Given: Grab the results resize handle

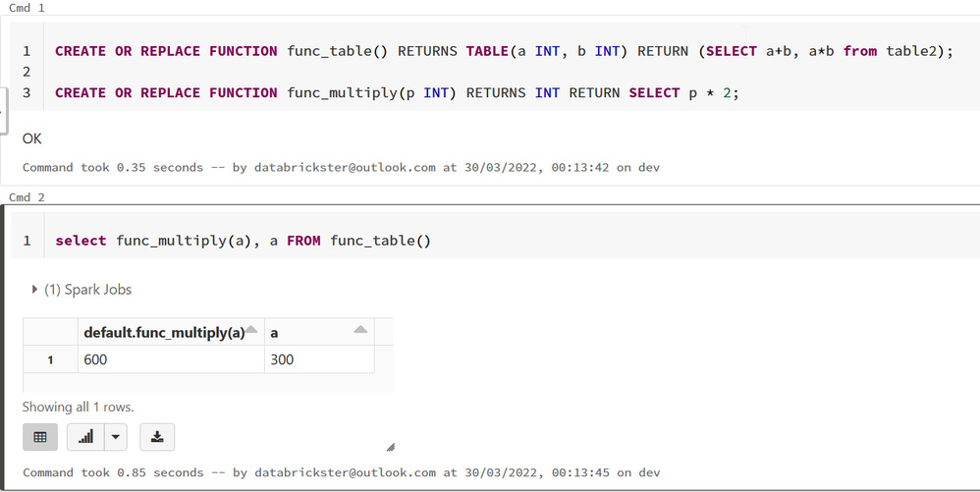Looking at the screenshot, I should [x=390, y=447].
